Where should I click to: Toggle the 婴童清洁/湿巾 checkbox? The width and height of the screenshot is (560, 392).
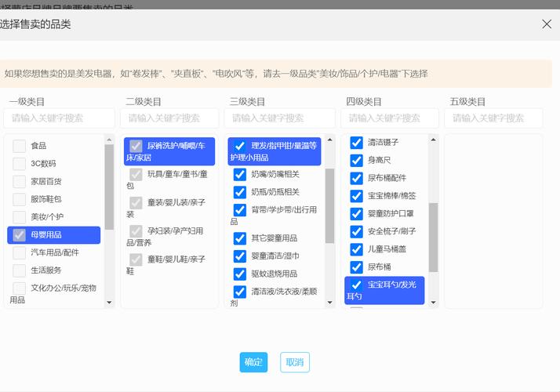(x=240, y=256)
